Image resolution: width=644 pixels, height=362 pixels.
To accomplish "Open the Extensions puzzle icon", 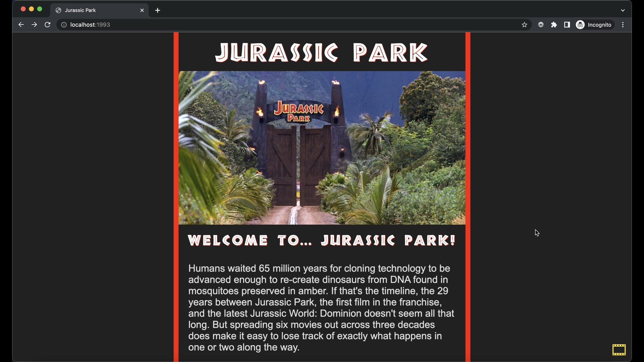I will [554, 25].
